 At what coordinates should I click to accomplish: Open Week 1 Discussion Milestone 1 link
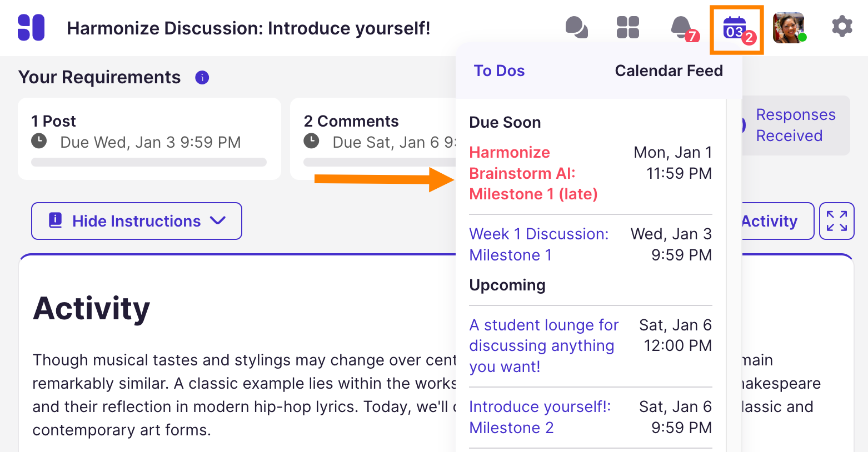(538, 244)
